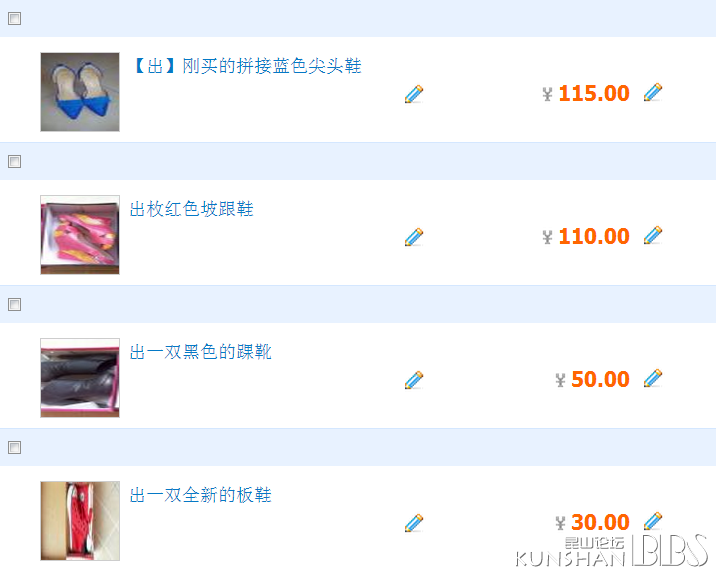
Task: Edit price pencil next to 115.00
Action: 653,92
